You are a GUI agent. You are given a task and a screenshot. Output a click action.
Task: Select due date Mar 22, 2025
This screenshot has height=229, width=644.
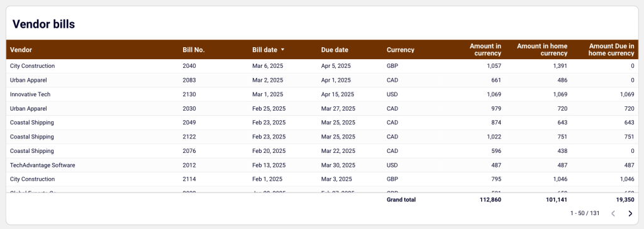[338, 151]
